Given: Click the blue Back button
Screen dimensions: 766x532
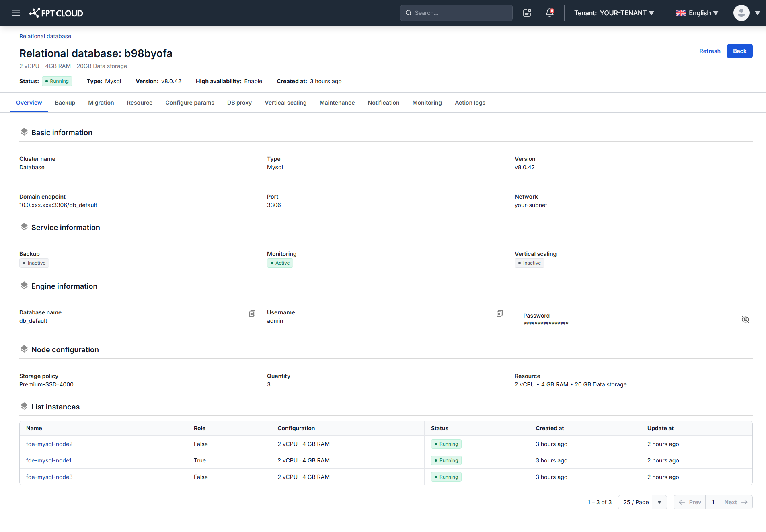Looking at the screenshot, I should click(x=739, y=51).
